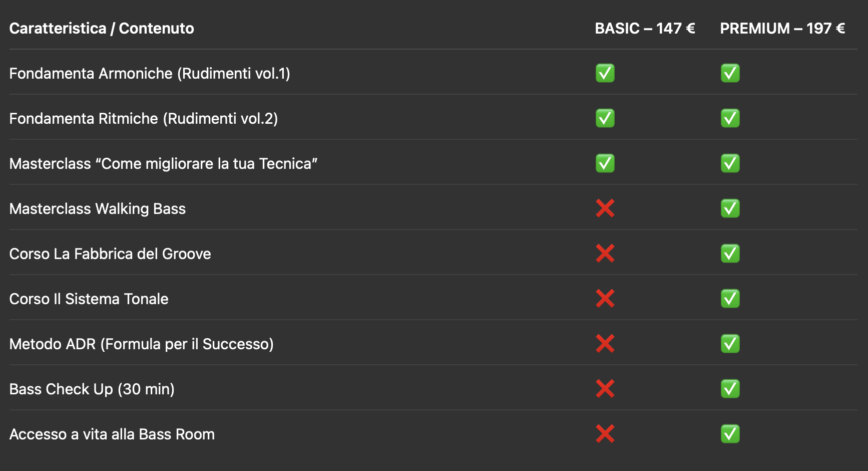Click the BASIC – 147 € column header

(x=645, y=29)
